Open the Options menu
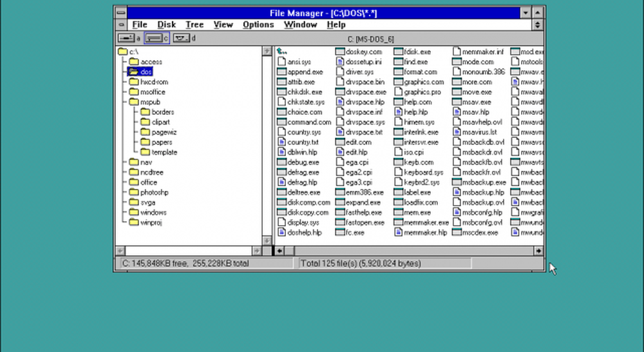Viewport: 644px width, 352px height. point(258,24)
